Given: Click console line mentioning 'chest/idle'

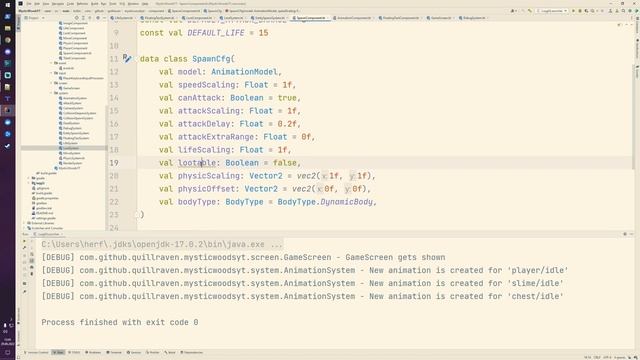Looking at the screenshot, I should pyautogui.click(x=302, y=296).
